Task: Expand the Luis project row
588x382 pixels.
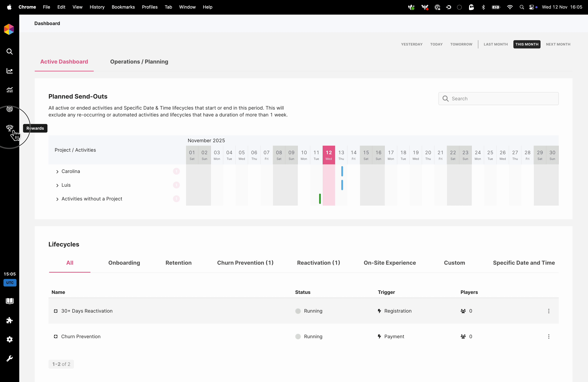Action: pyautogui.click(x=57, y=185)
